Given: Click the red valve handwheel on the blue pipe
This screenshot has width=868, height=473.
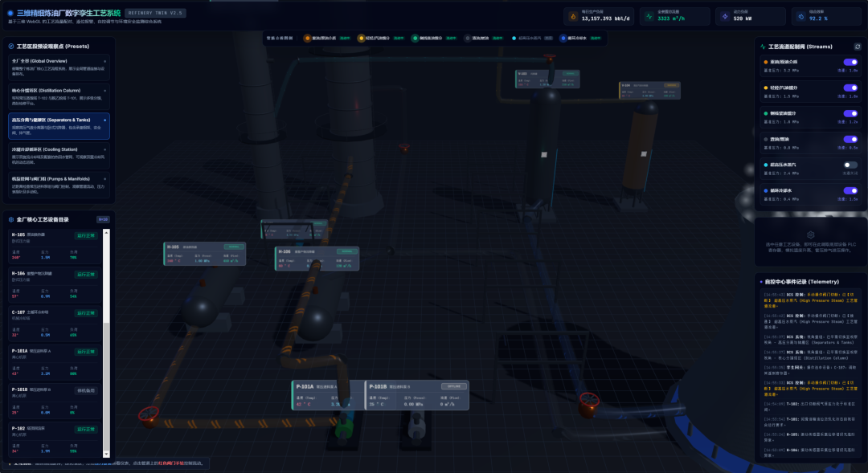Looking at the screenshot, I should (x=589, y=399).
